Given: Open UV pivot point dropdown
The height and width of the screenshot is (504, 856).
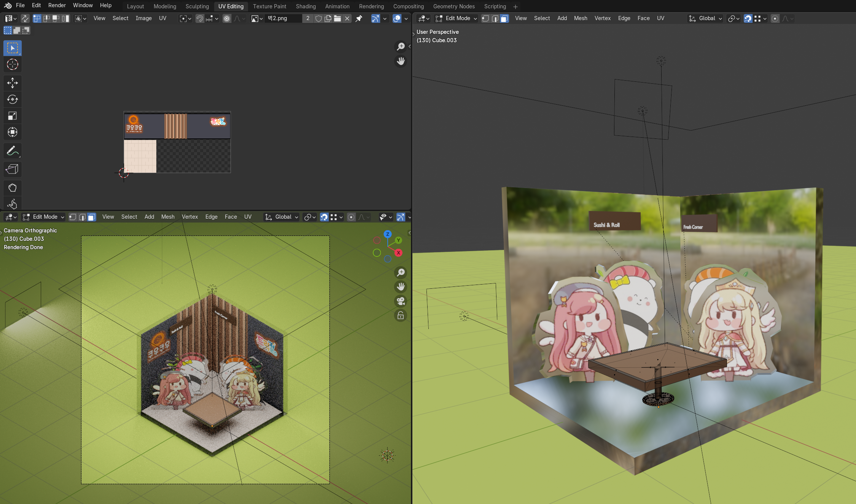Looking at the screenshot, I should point(185,18).
